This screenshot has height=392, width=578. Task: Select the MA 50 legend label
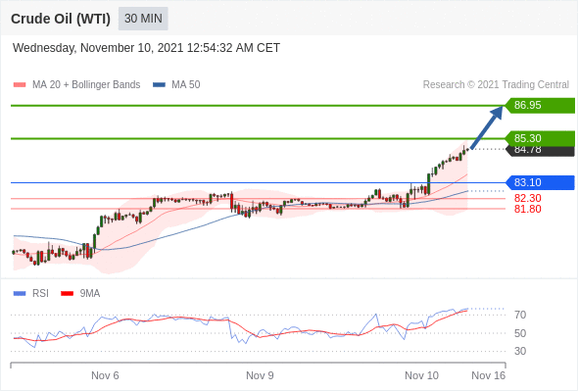coord(186,85)
